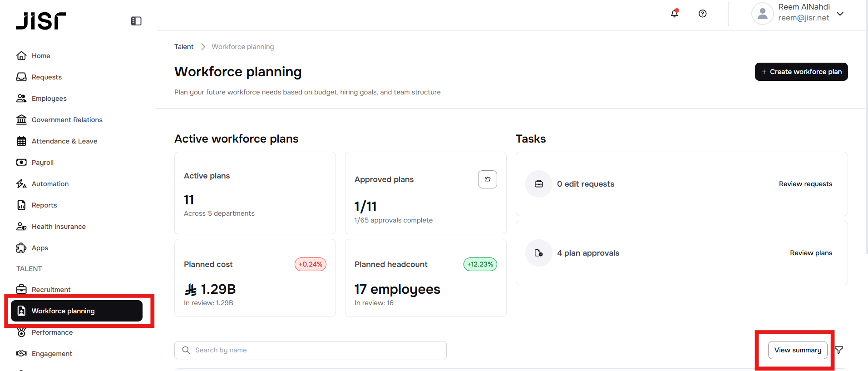Screen dimensions: 868x371
Task: Click the Review requests link
Action: point(805,184)
